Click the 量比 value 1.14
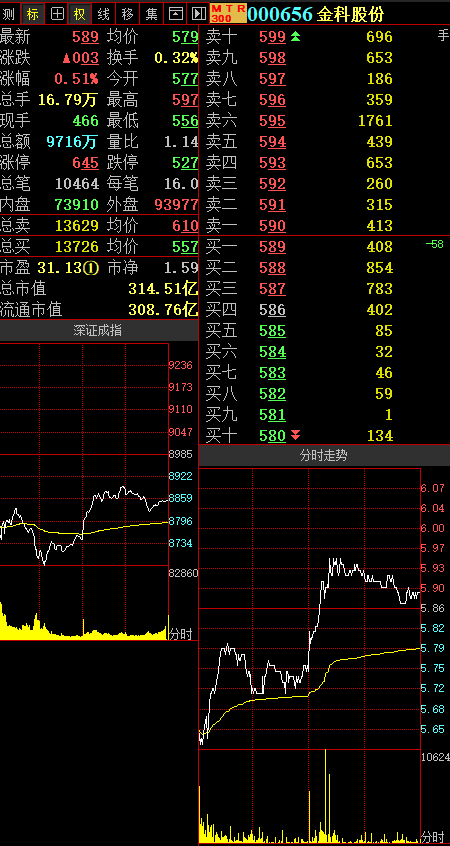450x846 pixels. 181,142
